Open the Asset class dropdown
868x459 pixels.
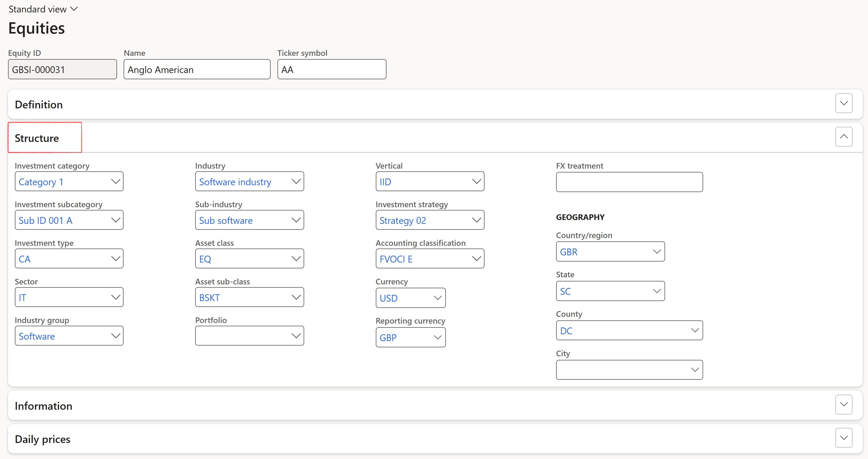(296, 259)
